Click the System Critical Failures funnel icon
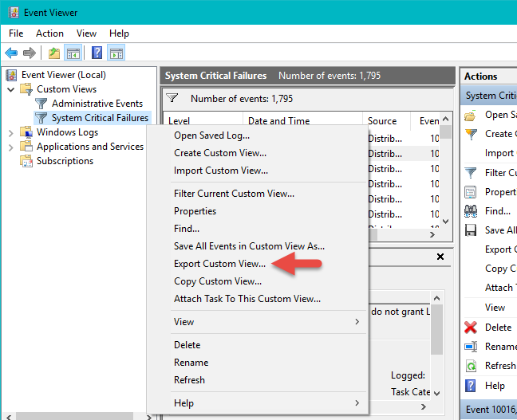Image resolution: width=517 pixels, height=420 pixels. 41,118
